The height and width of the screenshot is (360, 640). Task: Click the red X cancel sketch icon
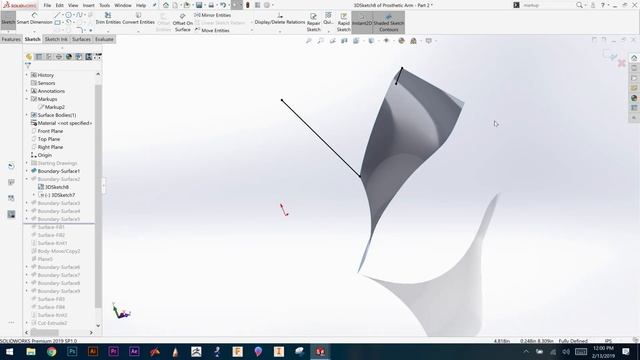[622, 63]
